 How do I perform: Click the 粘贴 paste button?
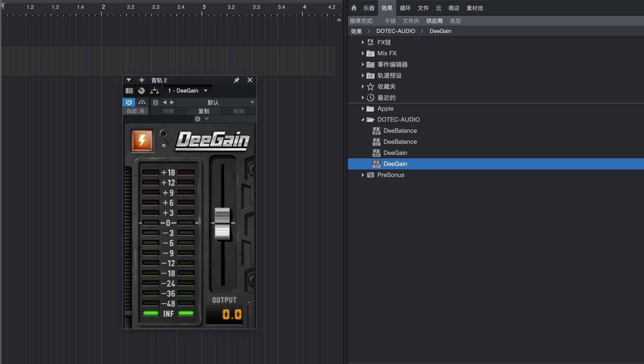pos(239,111)
